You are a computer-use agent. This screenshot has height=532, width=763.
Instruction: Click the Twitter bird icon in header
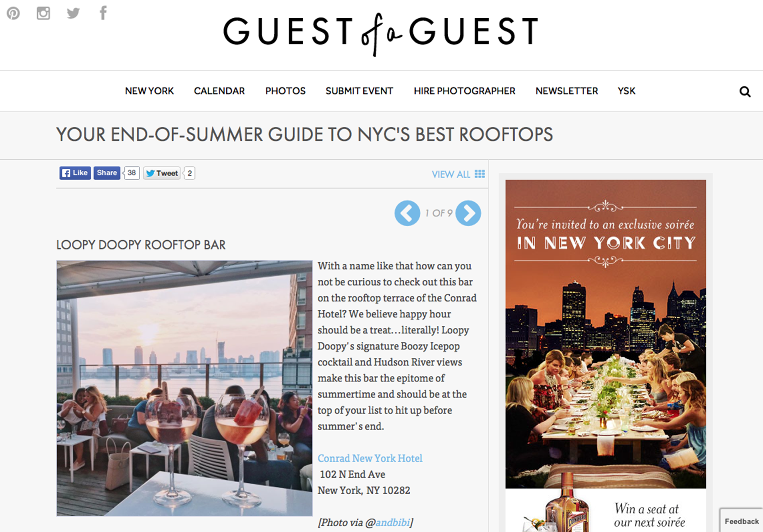[x=73, y=13]
